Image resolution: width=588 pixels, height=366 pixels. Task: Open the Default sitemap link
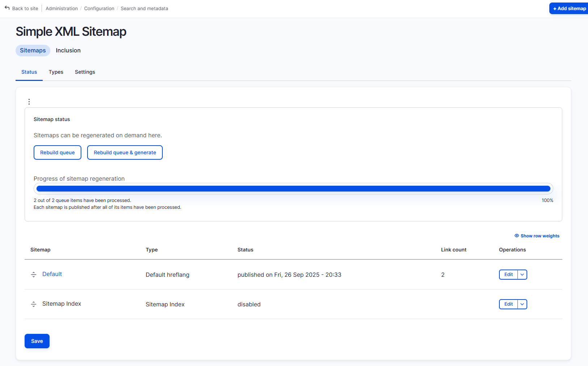point(52,274)
